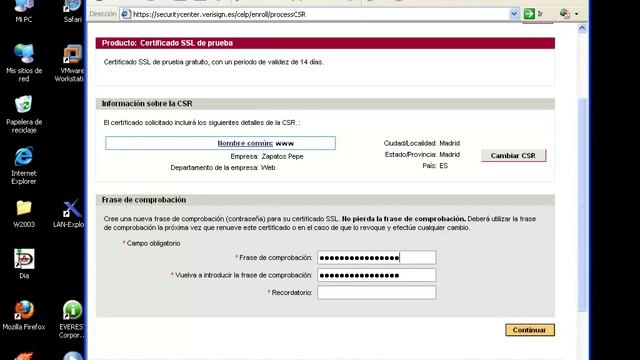Click the URL address bar text
This screenshot has height=360, width=640.
coord(219,14)
